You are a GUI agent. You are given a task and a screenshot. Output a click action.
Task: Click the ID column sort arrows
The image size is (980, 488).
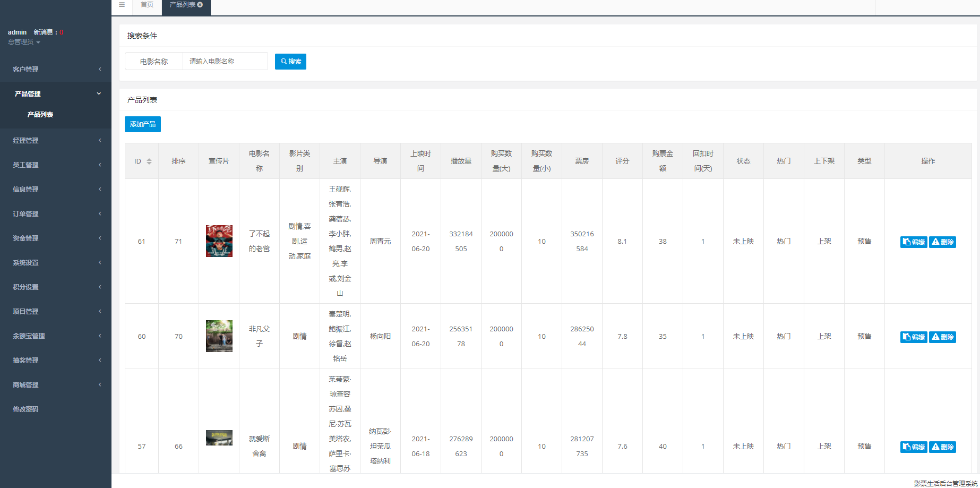coord(149,161)
